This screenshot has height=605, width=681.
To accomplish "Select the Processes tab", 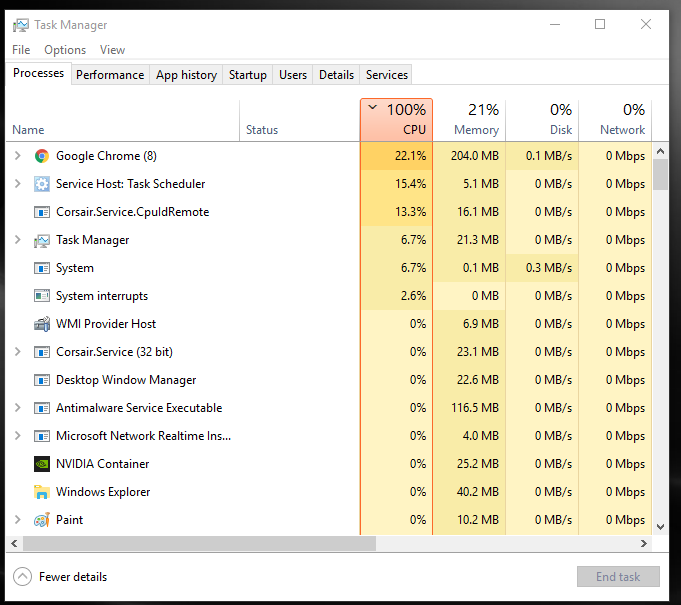I will coord(39,73).
